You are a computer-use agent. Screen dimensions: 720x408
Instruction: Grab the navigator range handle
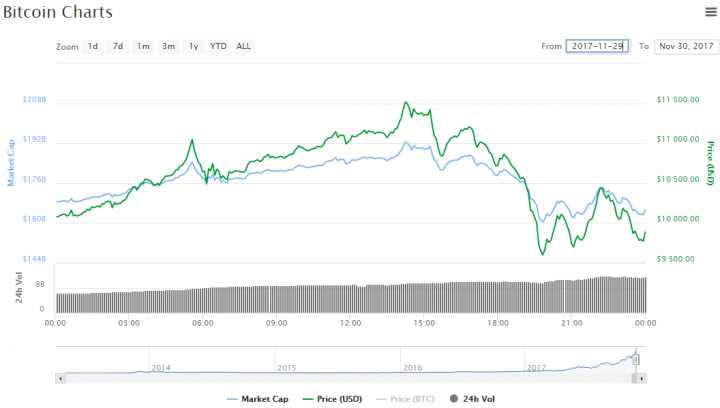tap(636, 359)
